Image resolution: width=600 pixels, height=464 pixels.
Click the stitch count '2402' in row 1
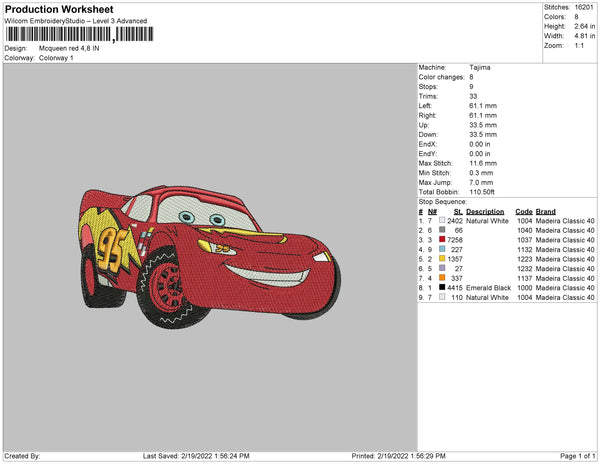pos(455,221)
